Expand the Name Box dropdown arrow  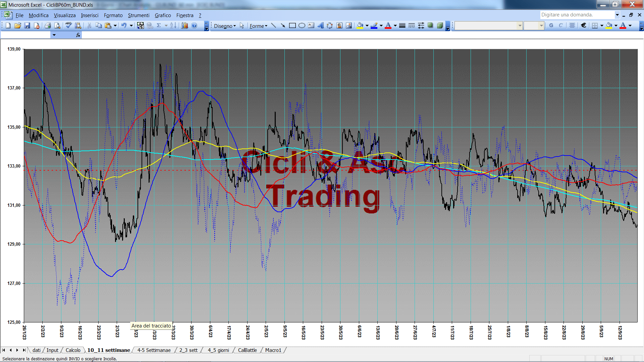pos(54,35)
